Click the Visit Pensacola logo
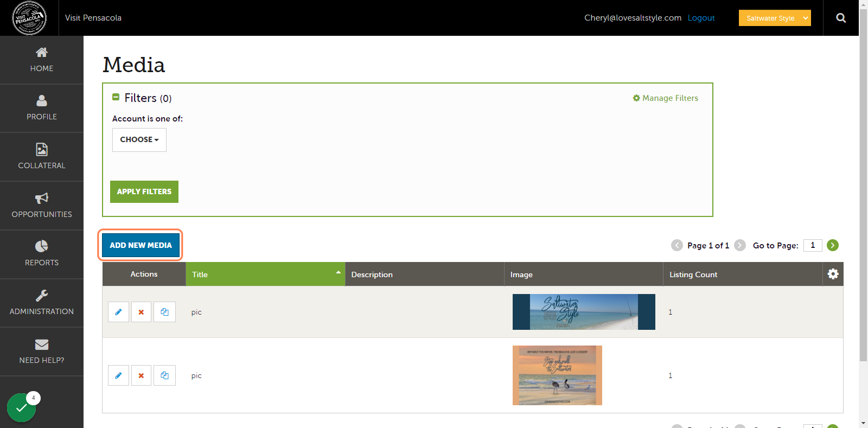 pos(29,18)
